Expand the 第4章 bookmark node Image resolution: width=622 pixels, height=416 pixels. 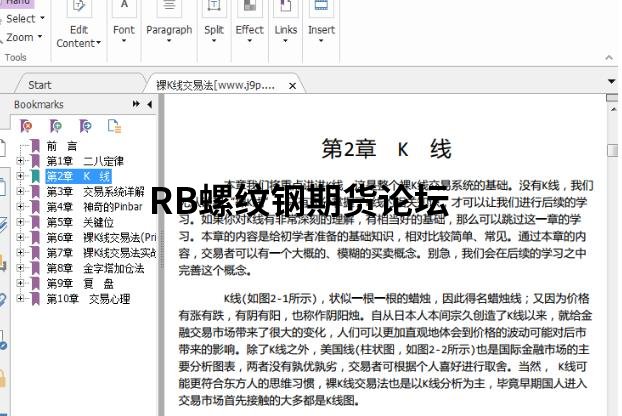tap(20, 207)
